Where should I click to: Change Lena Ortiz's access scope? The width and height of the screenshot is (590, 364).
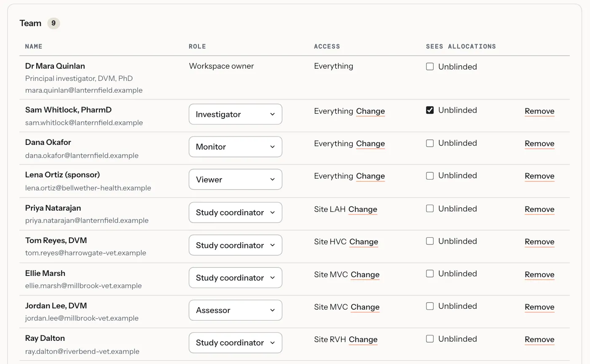(370, 176)
